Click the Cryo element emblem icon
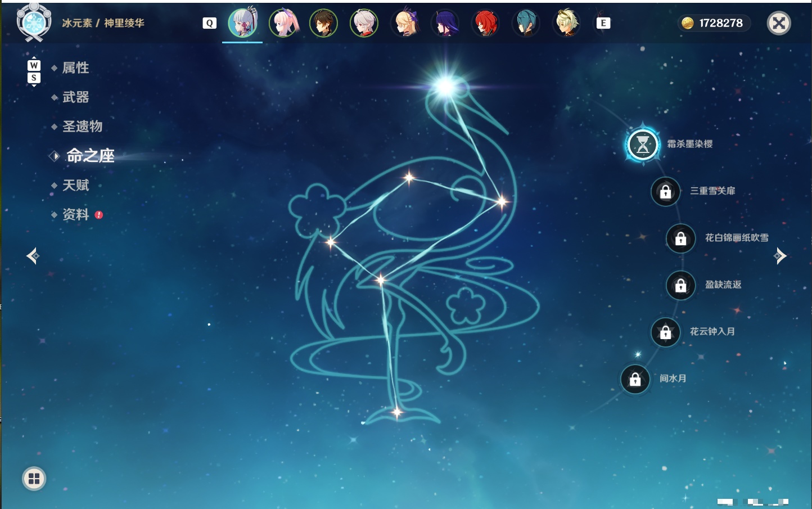The image size is (812, 509). coord(34,22)
